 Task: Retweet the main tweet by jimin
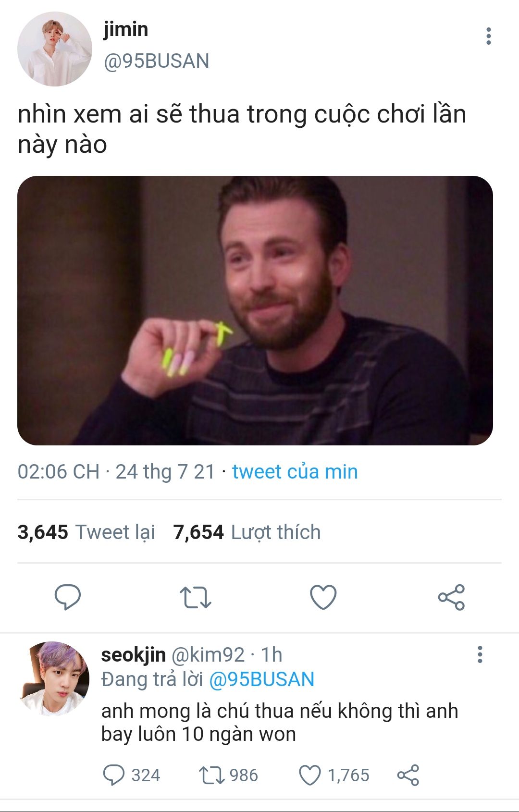[x=196, y=597]
